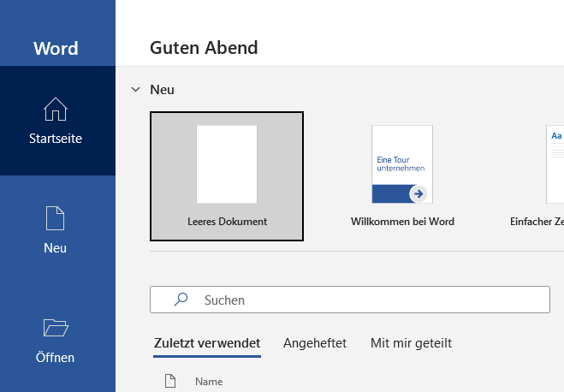Click the magnifier icon in search box

[181, 300]
